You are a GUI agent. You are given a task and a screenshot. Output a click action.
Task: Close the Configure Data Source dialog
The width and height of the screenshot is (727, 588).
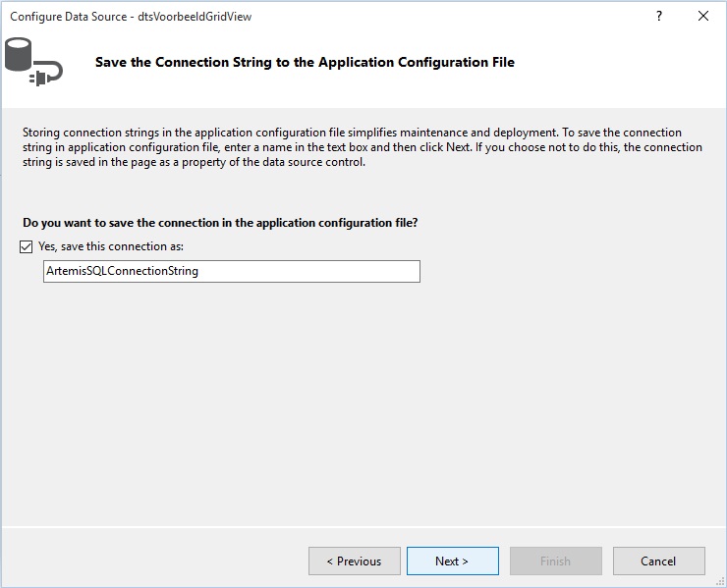(702, 17)
